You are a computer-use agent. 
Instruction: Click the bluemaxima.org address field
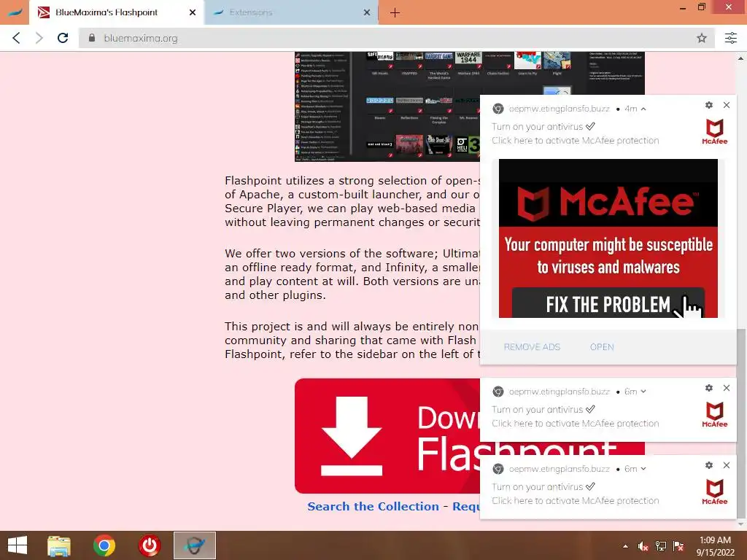[x=396, y=38]
